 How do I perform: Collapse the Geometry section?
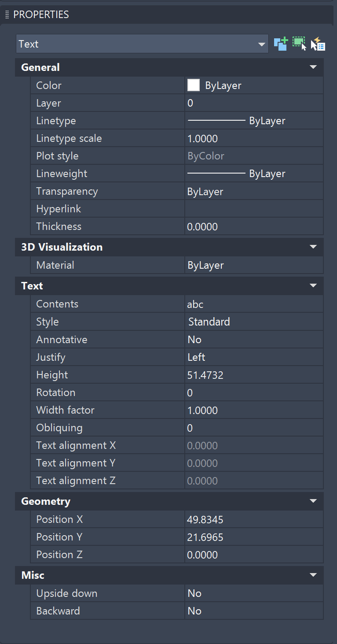coord(313,501)
